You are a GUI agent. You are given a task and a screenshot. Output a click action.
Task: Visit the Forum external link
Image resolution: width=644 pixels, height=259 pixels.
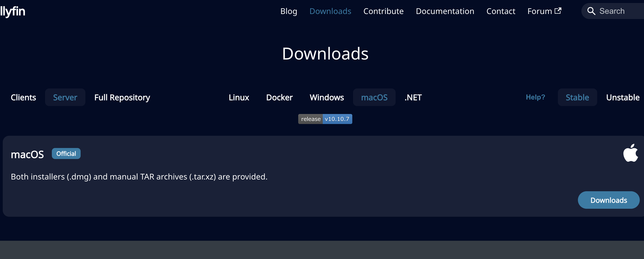tap(544, 11)
